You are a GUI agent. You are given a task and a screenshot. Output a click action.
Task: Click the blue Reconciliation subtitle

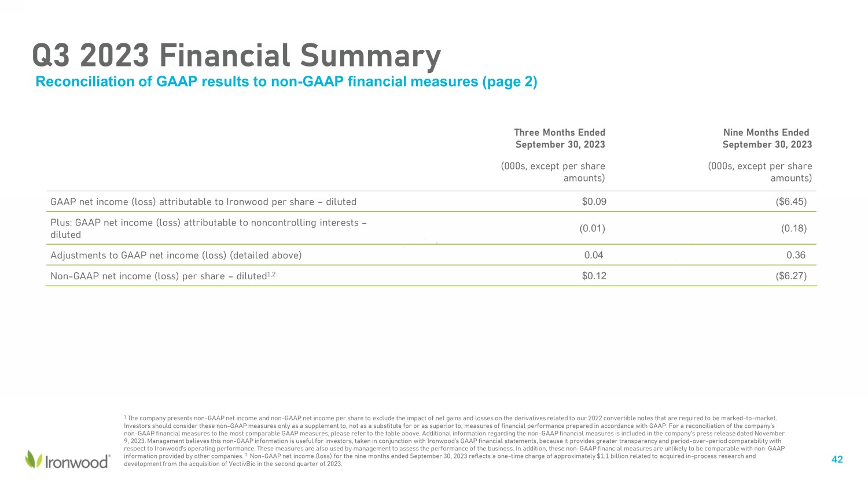(286, 82)
